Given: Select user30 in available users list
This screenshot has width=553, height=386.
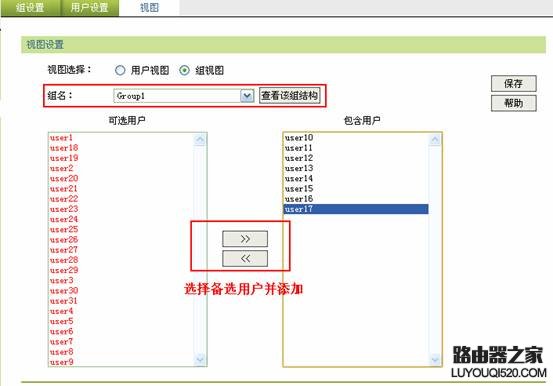Looking at the screenshot, I should 122,291.
